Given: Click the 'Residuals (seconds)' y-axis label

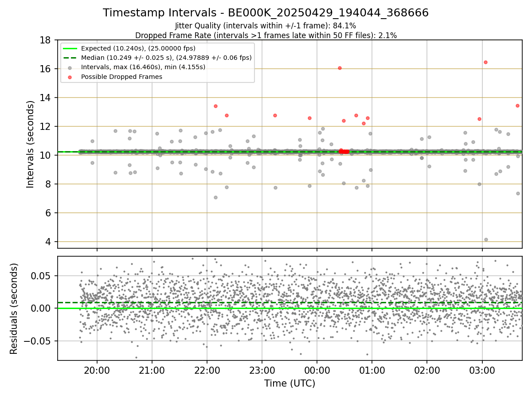Looking at the screenshot, I should click(14, 308).
